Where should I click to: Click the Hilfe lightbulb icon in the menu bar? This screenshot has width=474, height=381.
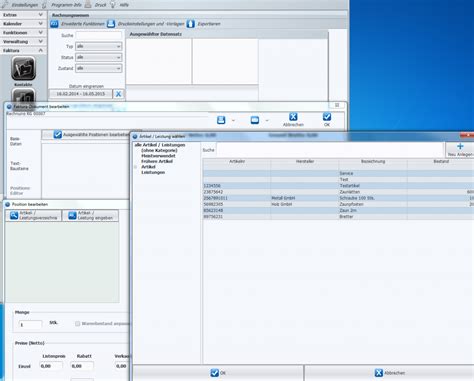coord(113,5)
